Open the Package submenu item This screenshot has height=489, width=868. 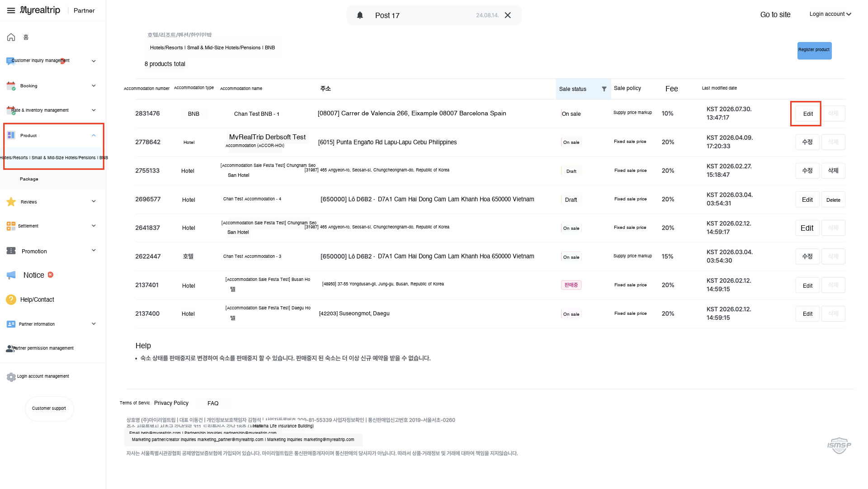coord(29,179)
